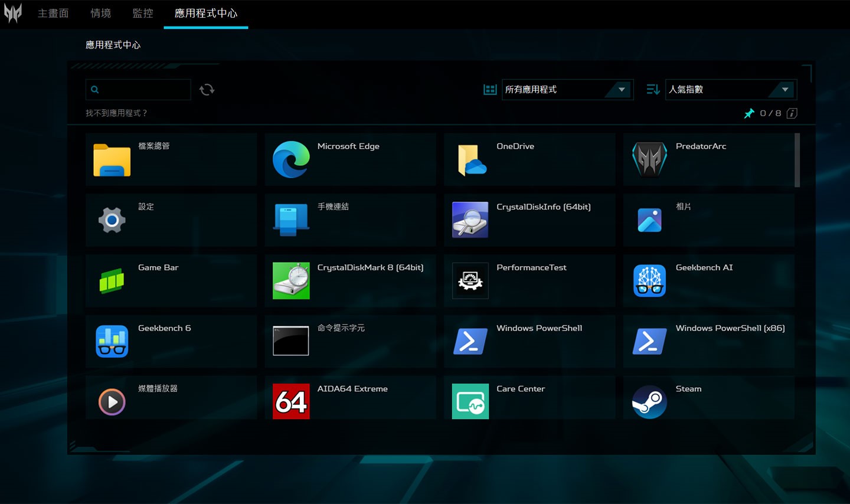Launch the AIDA64 Extreme red 64 icon
The image size is (850, 504).
pos(291,401)
